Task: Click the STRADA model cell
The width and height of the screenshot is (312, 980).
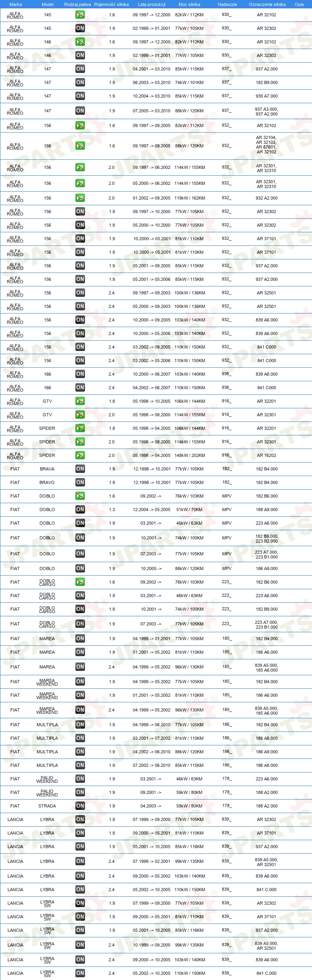Action: pyautogui.click(x=47, y=806)
